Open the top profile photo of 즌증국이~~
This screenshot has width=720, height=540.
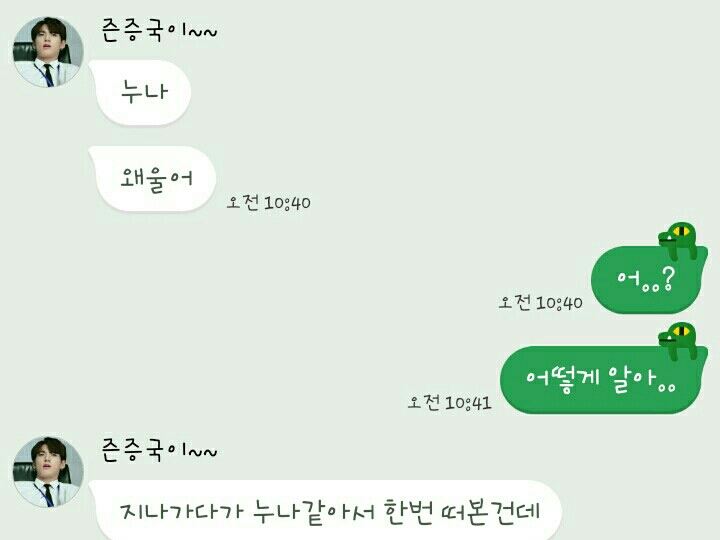[48, 52]
